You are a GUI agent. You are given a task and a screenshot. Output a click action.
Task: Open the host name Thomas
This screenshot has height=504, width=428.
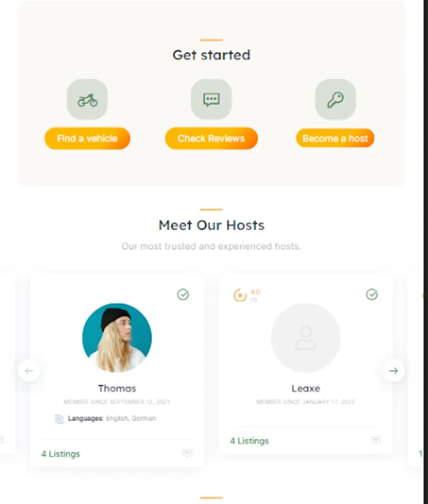117,388
